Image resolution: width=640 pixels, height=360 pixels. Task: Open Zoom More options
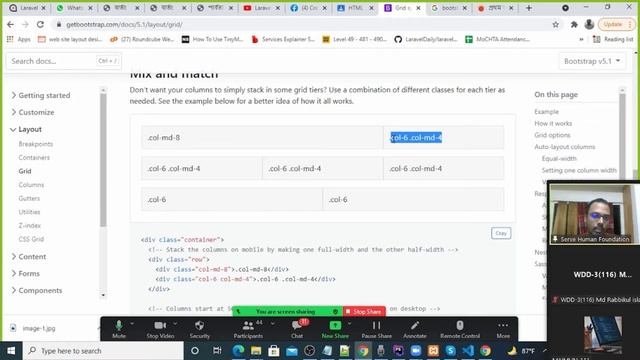point(503,329)
